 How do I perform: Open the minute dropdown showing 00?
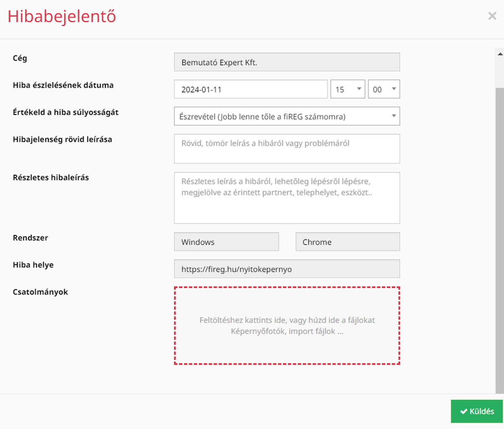[x=384, y=89]
